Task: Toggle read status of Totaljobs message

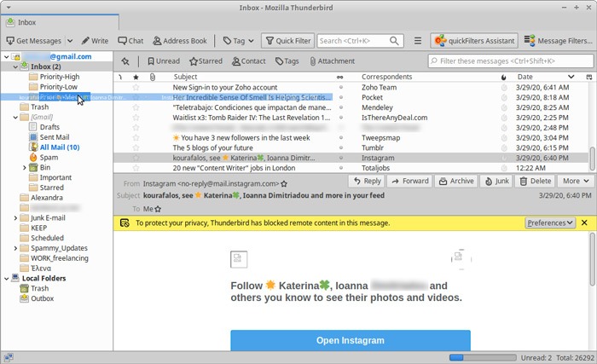Action: [341, 168]
